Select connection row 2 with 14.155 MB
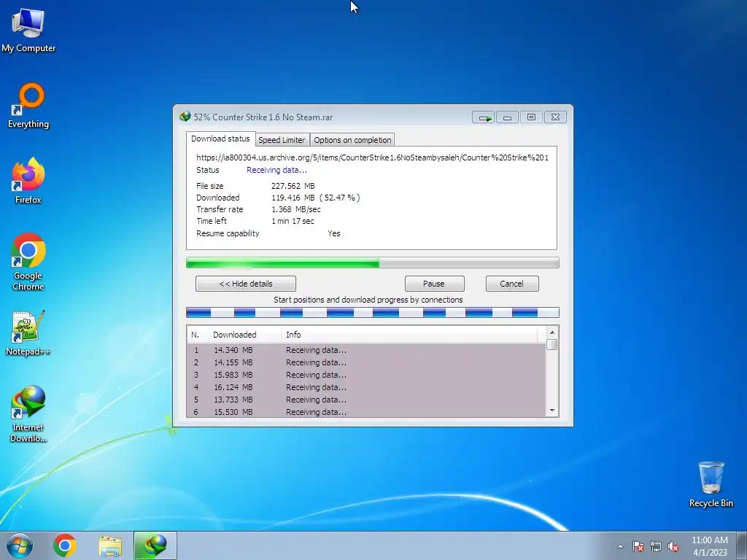 [x=366, y=362]
